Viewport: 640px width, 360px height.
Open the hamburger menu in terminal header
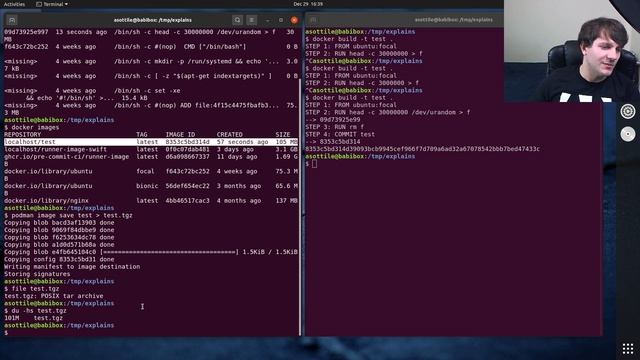[x=252, y=20]
